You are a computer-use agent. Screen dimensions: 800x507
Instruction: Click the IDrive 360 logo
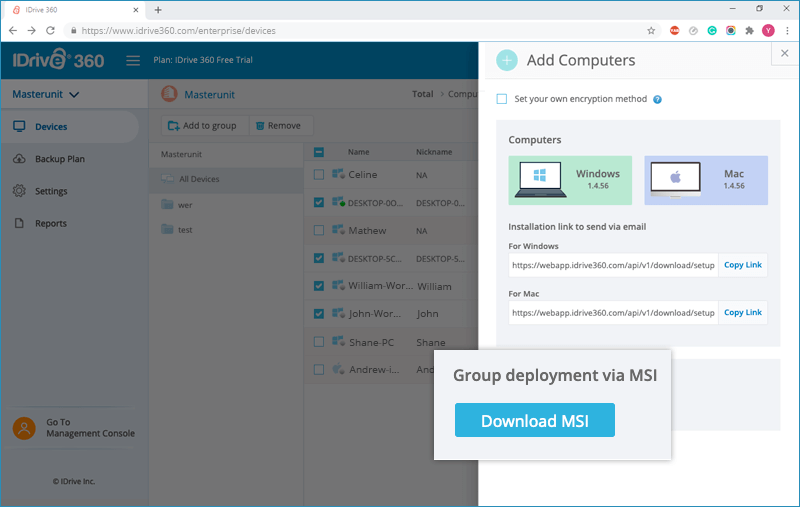pyautogui.click(x=58, y=60)
